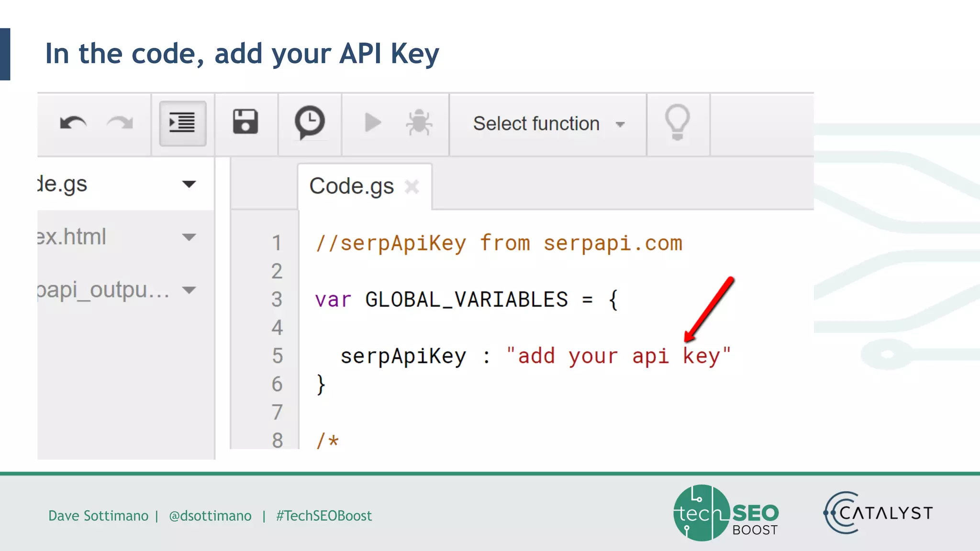This screenshot has width=980, height=551.
Task: Open current project's triggers clock icon
Action: 310,123
